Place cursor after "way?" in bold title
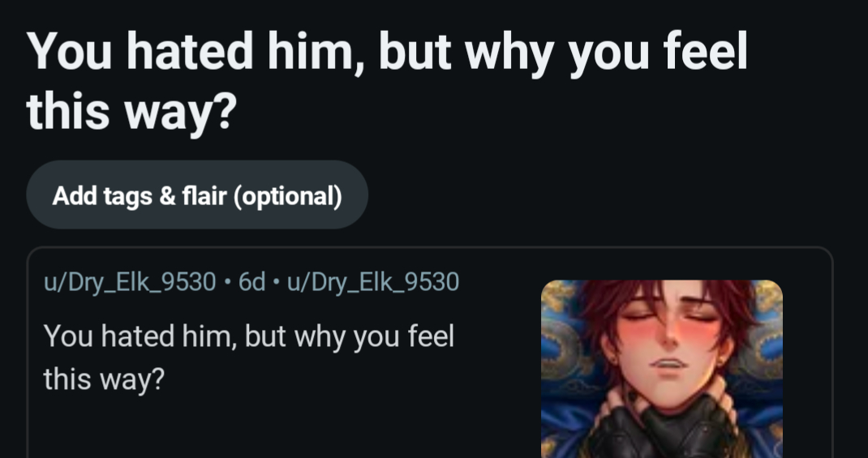Screen dimensions: 868x458 (237, 113)
